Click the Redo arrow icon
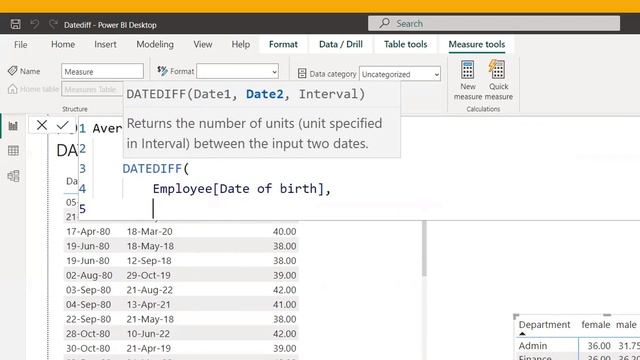 tap(53, 24)
